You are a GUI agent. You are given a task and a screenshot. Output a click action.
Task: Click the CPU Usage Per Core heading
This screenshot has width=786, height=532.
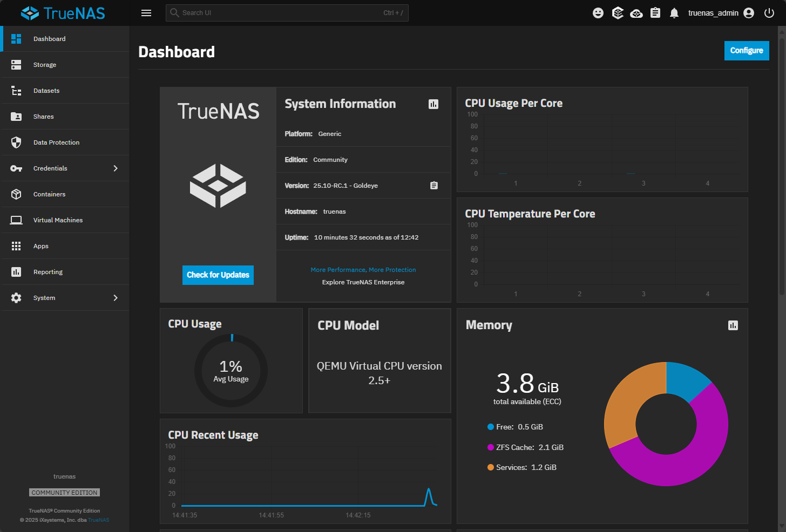(x=514, y=103)
